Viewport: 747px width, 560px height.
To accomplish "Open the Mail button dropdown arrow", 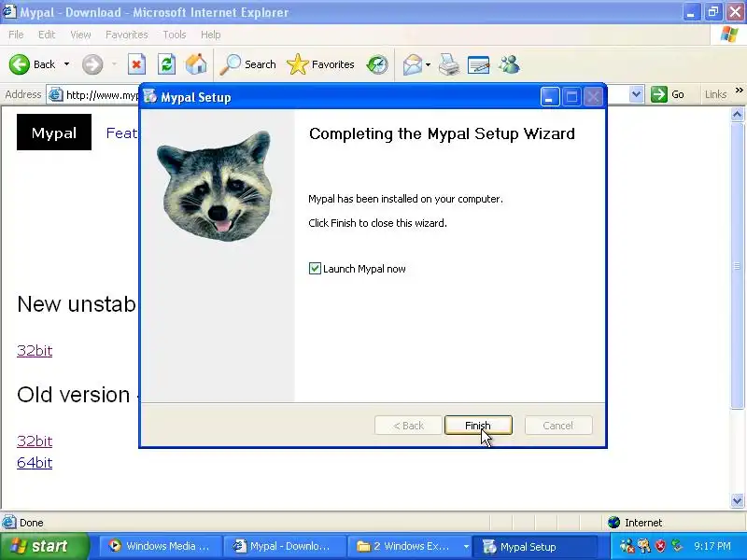I will (428, 64).
